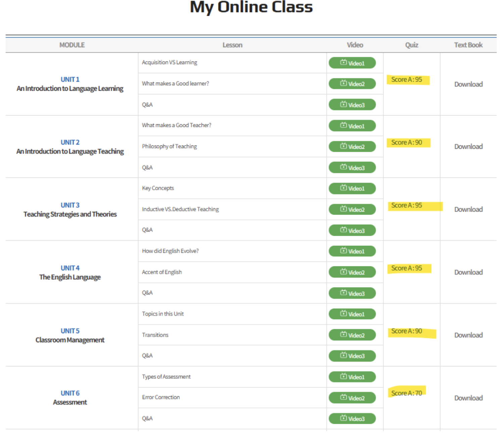Play Video2 for Inductive VS. Deductive Teaching
Screen dimensions: 504x448
[x=352, y=209]
